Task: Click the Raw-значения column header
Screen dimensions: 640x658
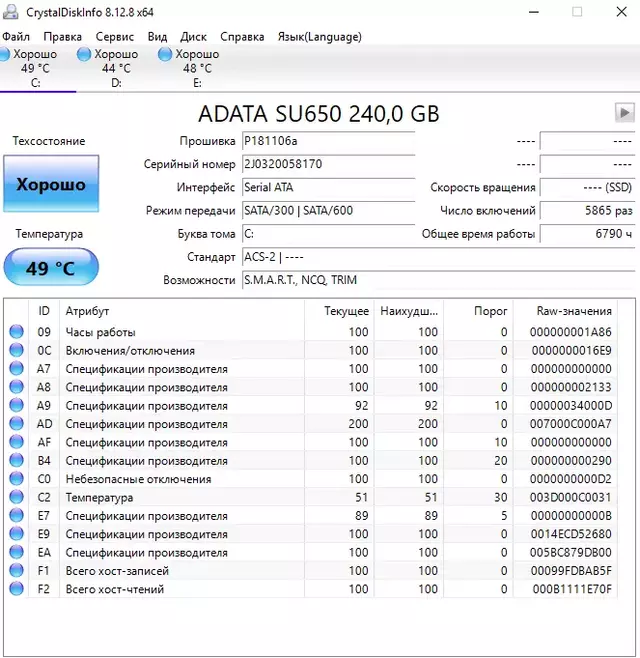Action: pyautogui.click(x=565, y=311)
